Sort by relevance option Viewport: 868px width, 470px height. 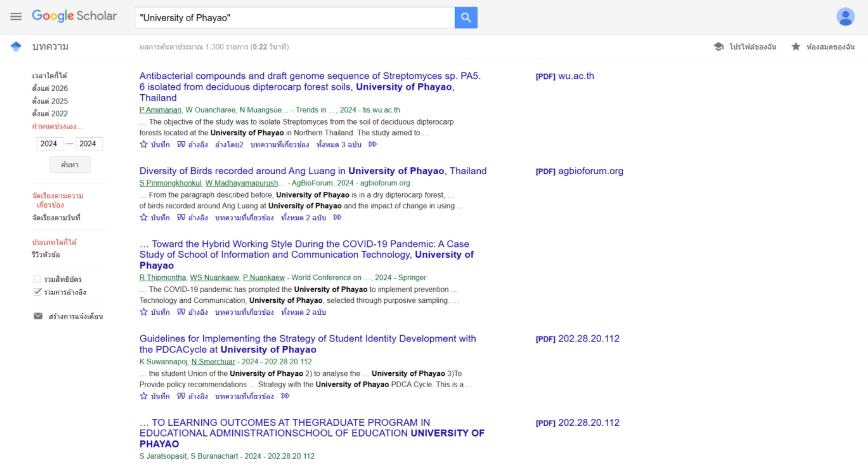[x=58, y=200]
